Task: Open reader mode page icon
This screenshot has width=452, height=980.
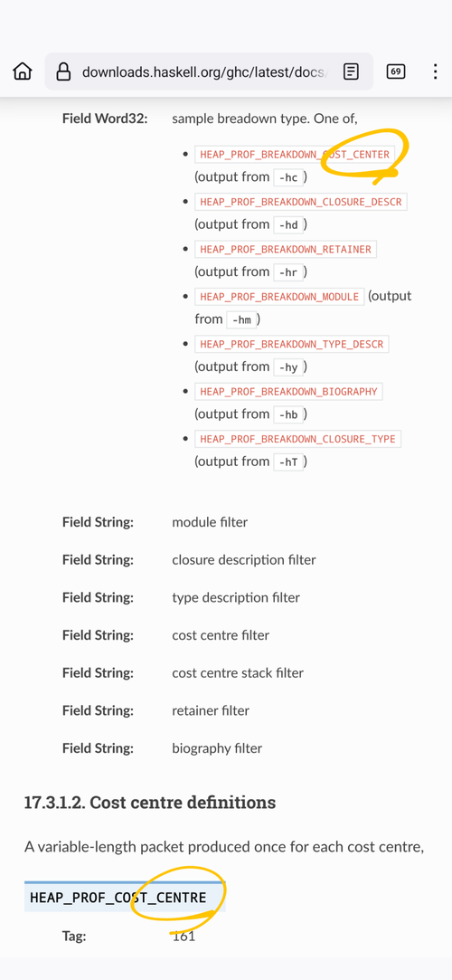Action: (x=352, y=71)
